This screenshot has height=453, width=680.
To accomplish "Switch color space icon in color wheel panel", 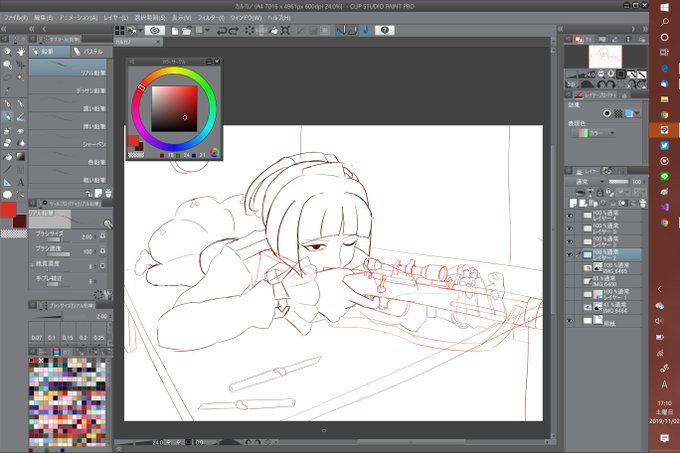I will [214, 152].
